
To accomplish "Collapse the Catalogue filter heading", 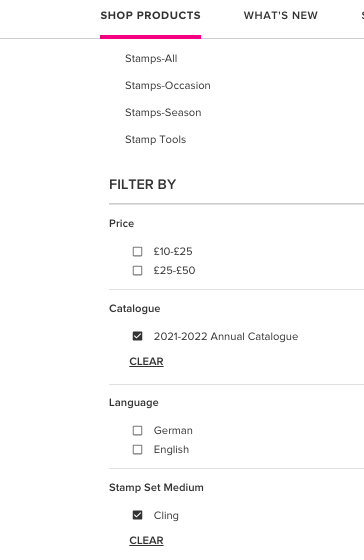I will coord(135,309).
